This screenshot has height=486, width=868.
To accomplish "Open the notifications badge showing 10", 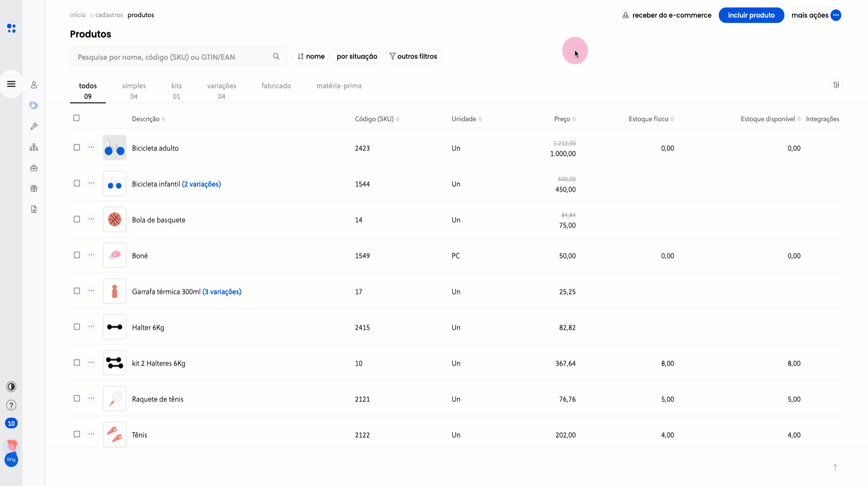I will [11, 423].
